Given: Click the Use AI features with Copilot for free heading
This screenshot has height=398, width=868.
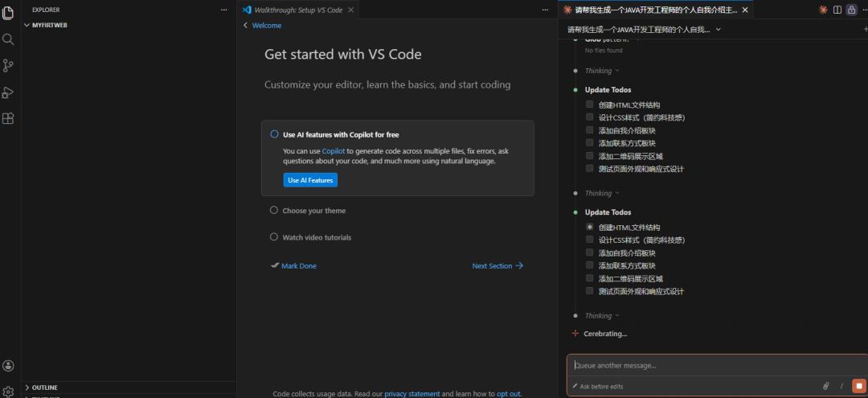Looking at the screenshot, I should pyautogui.click(x=341, y=134).
